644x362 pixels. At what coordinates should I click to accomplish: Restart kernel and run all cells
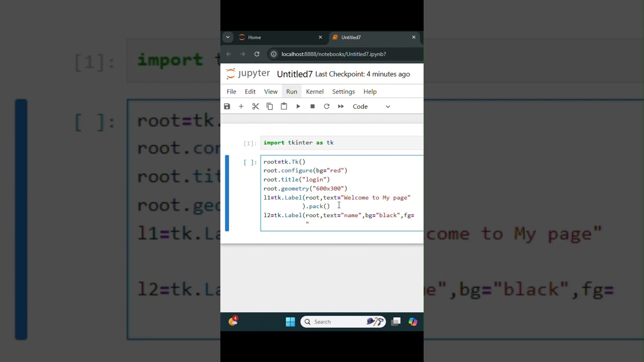click(341, 107)
